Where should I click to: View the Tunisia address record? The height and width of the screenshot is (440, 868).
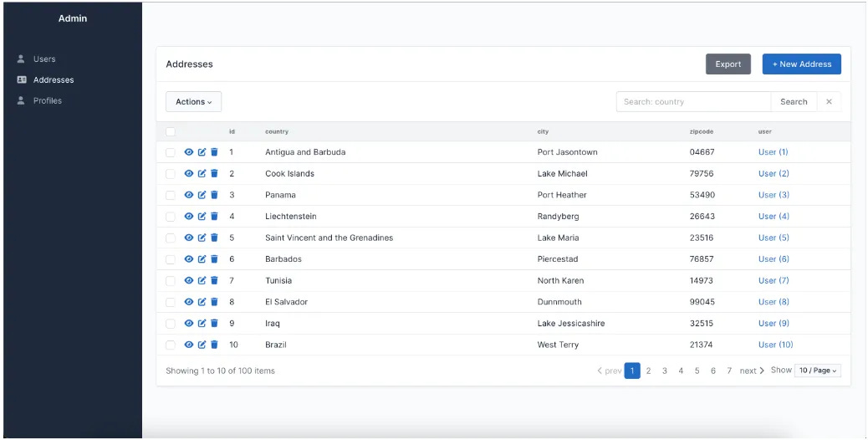click(x=189, y=280)
